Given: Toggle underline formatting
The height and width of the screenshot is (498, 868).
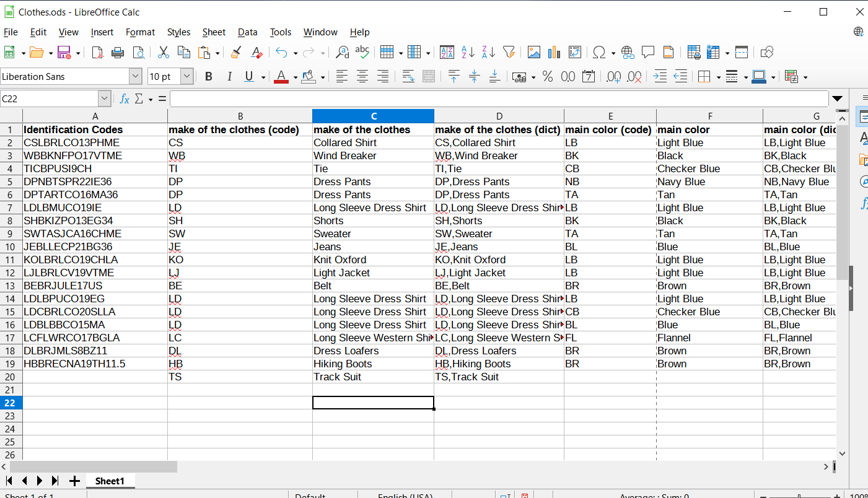Looking at the screenshot, I should [x=249, y=77].
